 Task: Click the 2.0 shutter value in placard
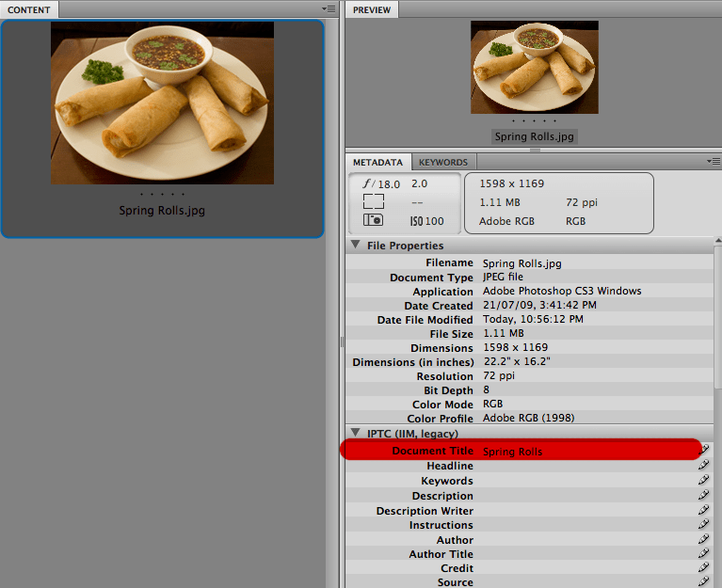point(420,183)
